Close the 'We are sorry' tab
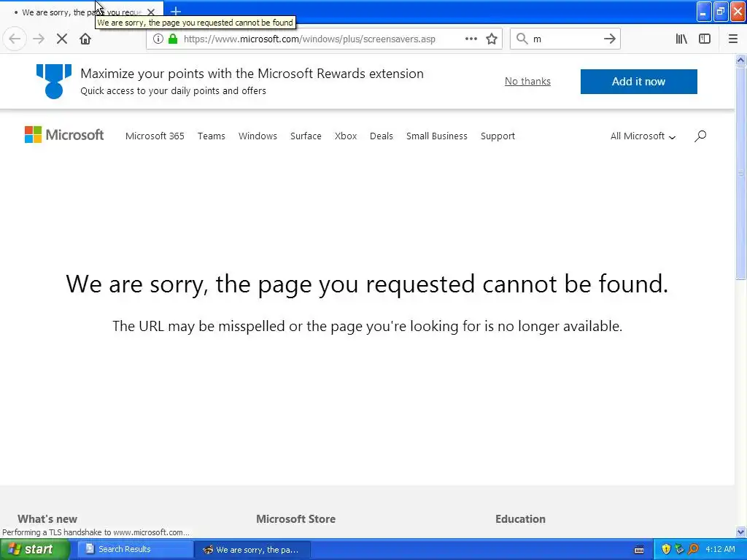This screenshot has height=560, width=747. [x=151, y=12]
